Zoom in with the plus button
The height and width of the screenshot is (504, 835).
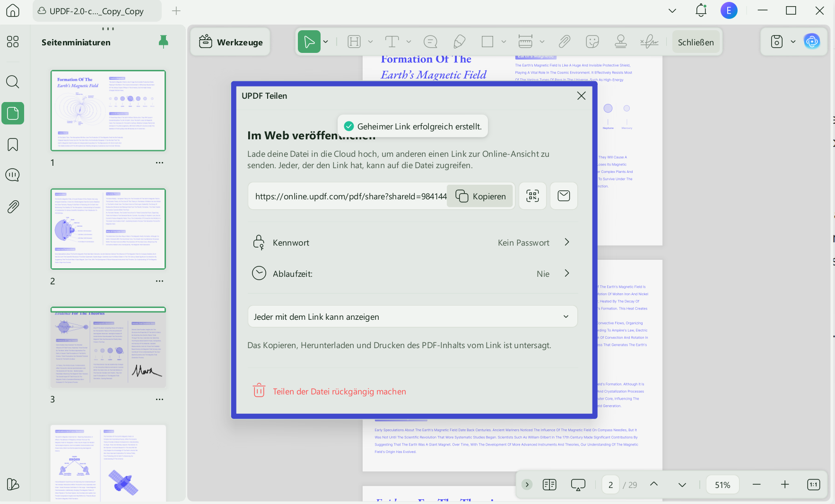click(x=785, y=485)
